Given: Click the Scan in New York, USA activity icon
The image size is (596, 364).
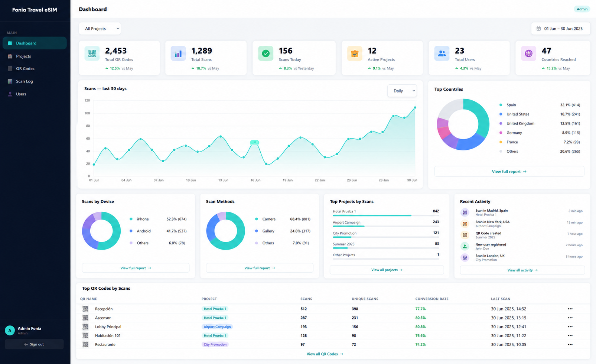Looking at the screenshot, I should tap(465, 224).
